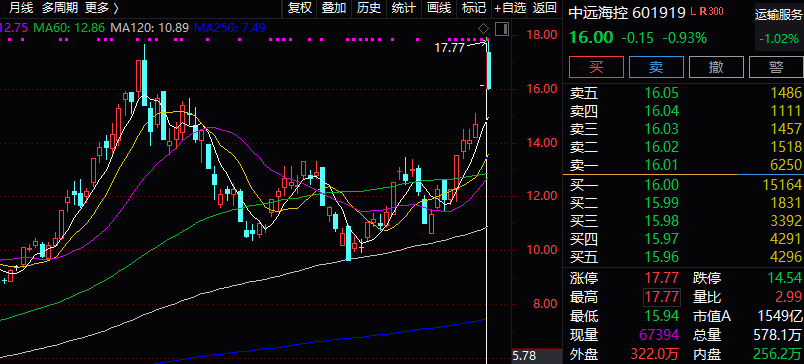Click the 撤 cancel order button

pos(716,67)
